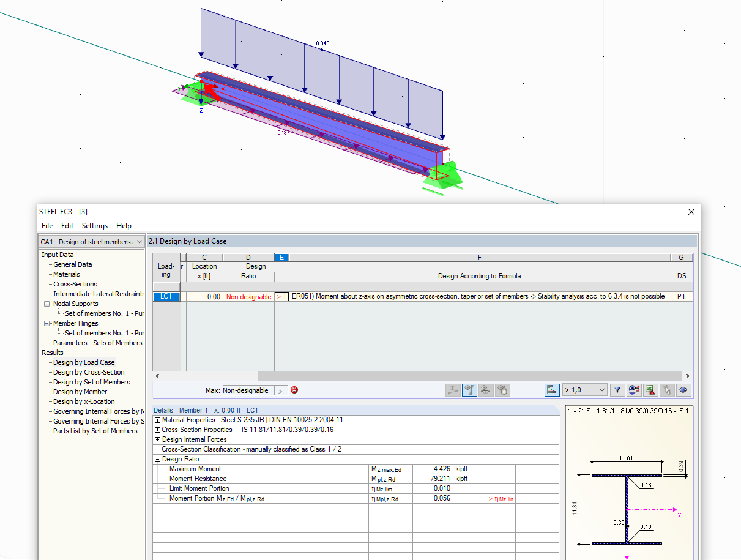Image resolution: width=741 pixels, height=560 pixels.
Task: Select Parts List by Set of Members
Action: pyautogui.click(x=95, y=431)
